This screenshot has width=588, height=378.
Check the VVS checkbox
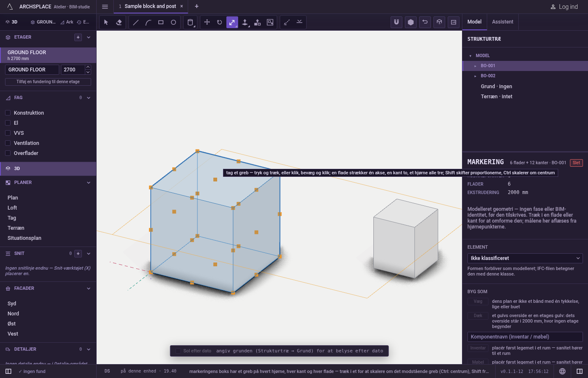point(8,133)
